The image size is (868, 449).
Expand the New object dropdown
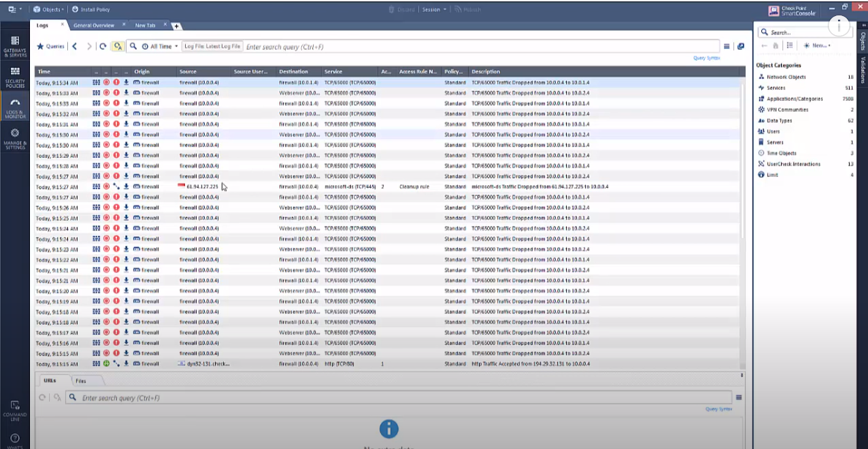pos(817,45)
